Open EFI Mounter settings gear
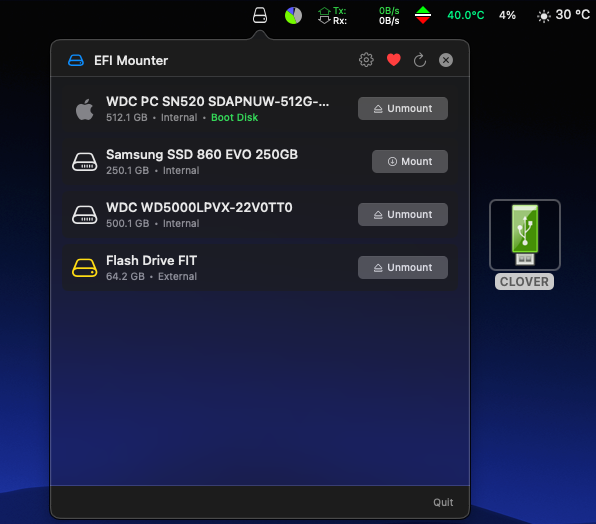Image resolution: width=596 pixels, height=524 pixels. [366, 60]
